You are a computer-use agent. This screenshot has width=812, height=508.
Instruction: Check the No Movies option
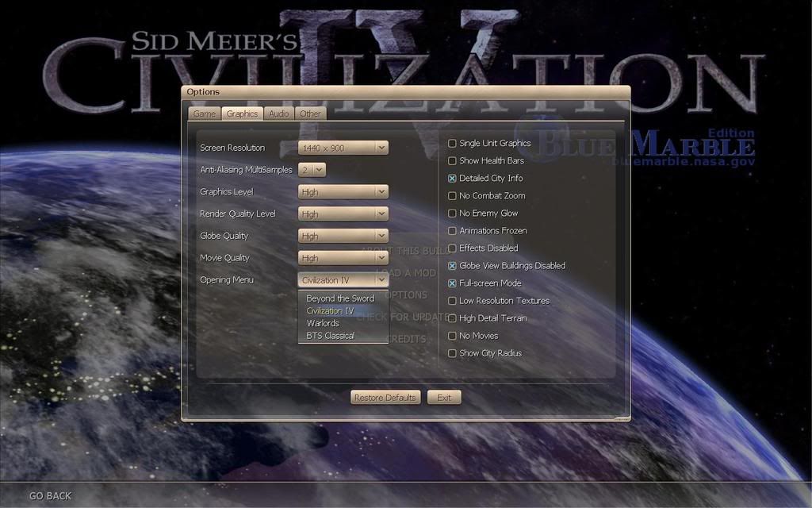(452, 336)
